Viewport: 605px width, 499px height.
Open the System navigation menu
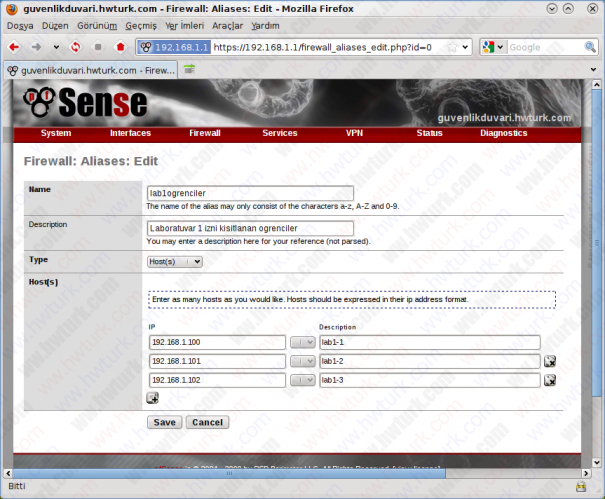point(56,133)
